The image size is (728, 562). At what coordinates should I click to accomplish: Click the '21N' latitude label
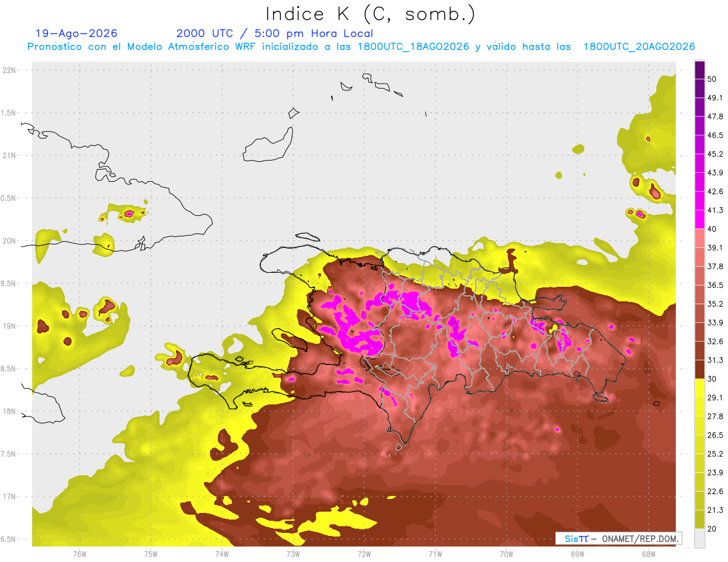[x=10, y=156]
